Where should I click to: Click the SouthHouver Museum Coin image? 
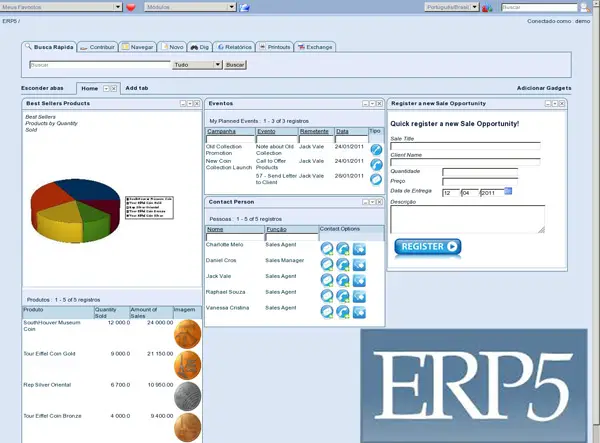coord(187,334)
